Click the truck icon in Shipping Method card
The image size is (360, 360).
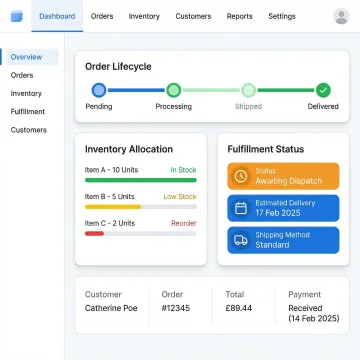[241, 240]
